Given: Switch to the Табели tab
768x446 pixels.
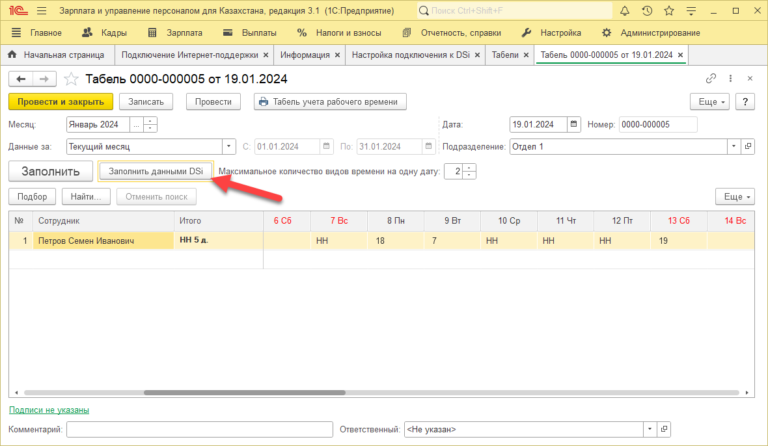Looking at the screenshot, I should point(505,55).
